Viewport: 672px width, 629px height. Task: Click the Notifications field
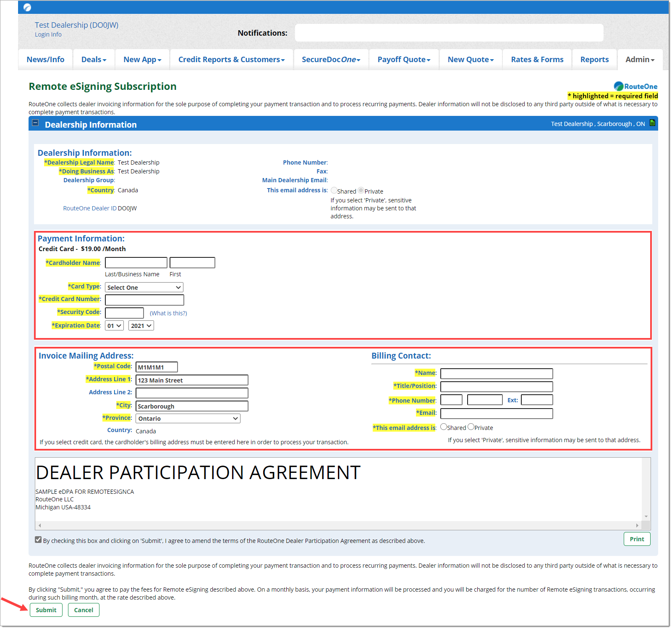point(449,33)
